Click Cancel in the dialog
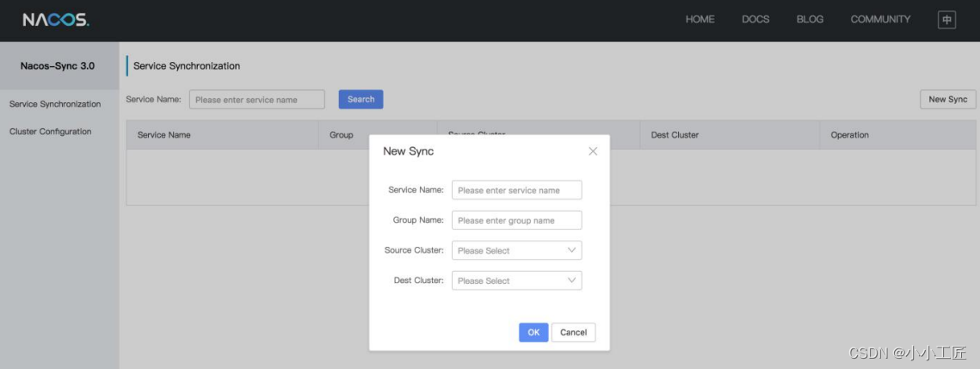Image resolution: width=980 pixels, height=369 pixels. pos(573,332)
